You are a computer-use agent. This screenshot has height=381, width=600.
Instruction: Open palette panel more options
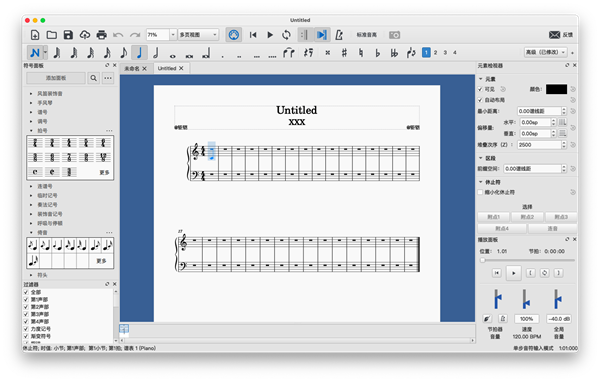pos(108,78)
